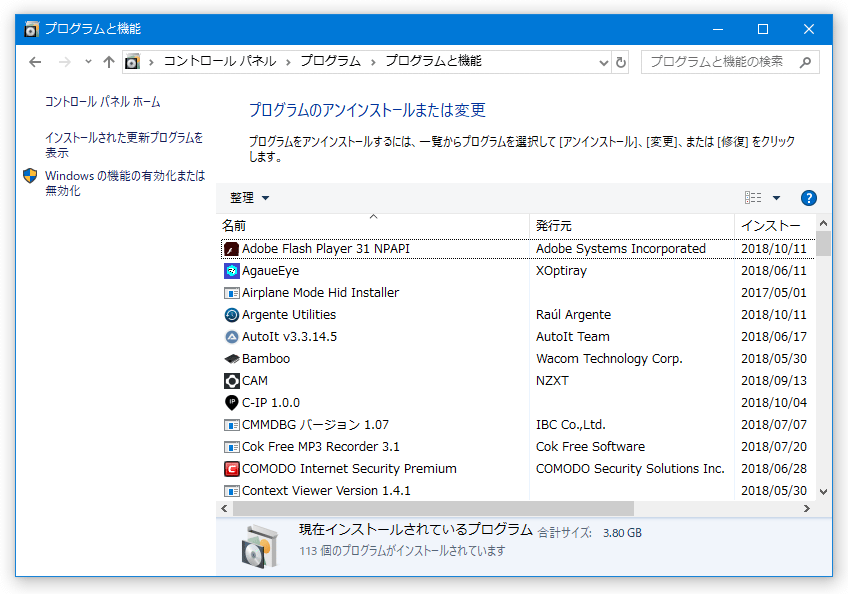Click the CMMDBG program icon
Viewport: 848px width, 594px height.
pyautogui.click(x=231, y=425)
